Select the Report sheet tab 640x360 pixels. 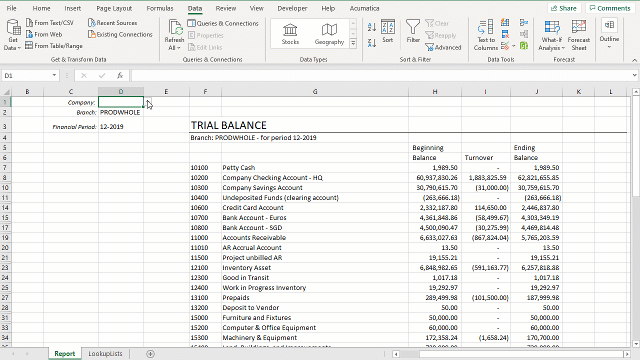[x=64, y=353]
